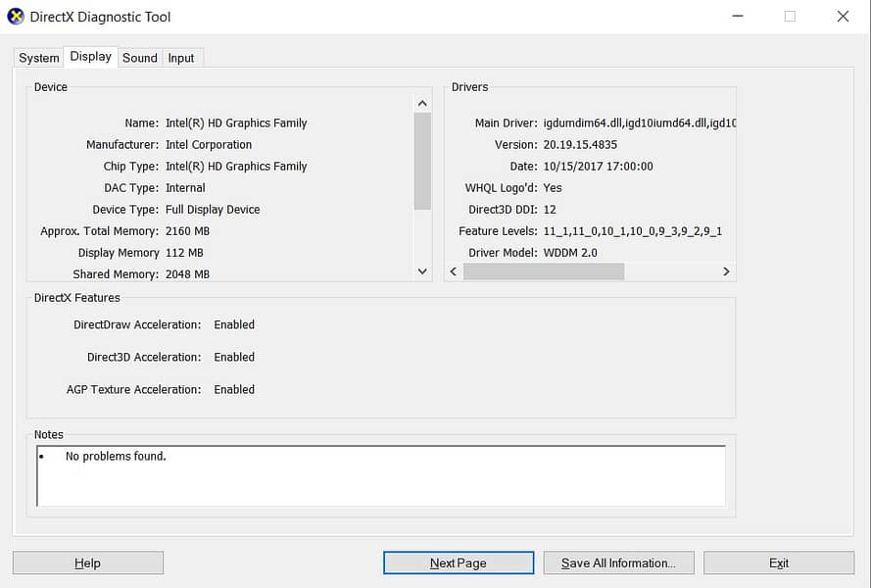Screen dimensions: 871x588
Task: Minimize the DirectX Diagnostic Tool window
Action: click(x=736, y=17)
